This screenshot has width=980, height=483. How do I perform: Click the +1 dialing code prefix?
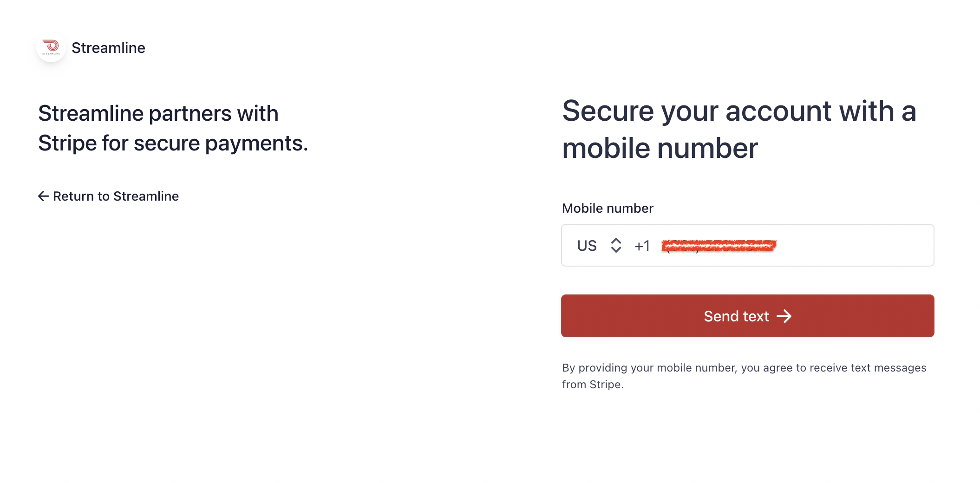coord(642,246)
